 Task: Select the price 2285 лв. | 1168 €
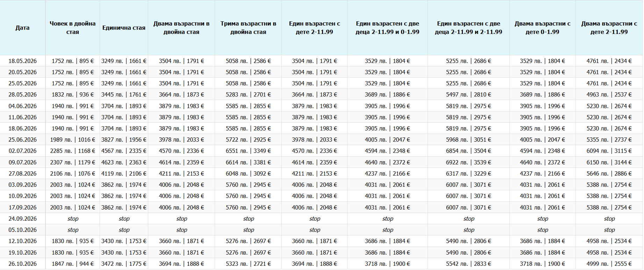tap(72, 151)
